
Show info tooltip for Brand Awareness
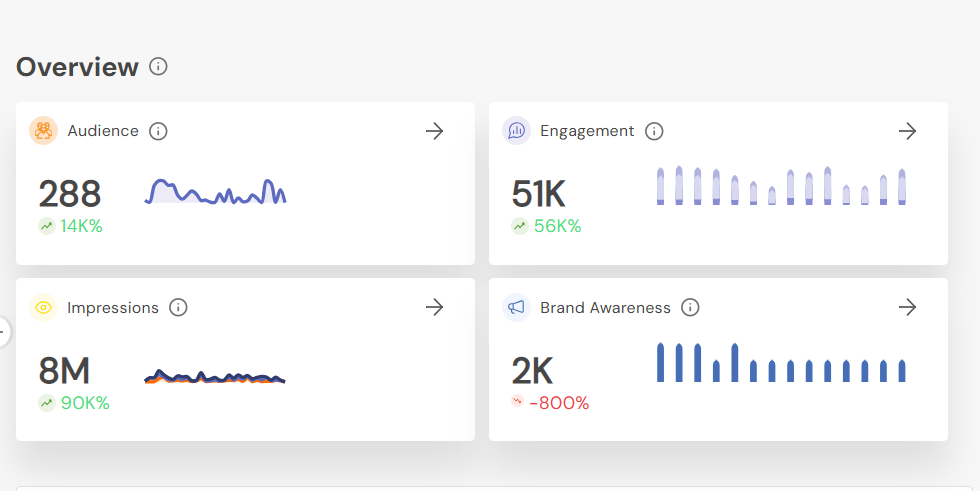pyautogui.click(x=690, y=308)
